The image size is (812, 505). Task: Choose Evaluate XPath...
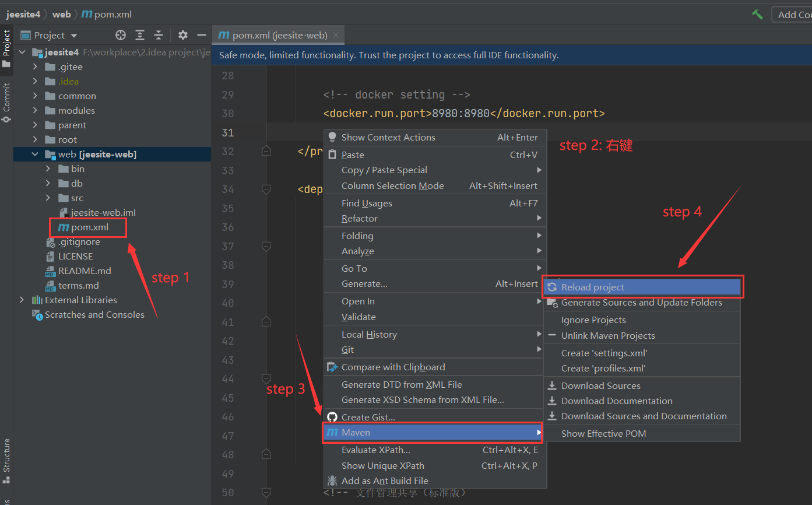tap(435, 450)
